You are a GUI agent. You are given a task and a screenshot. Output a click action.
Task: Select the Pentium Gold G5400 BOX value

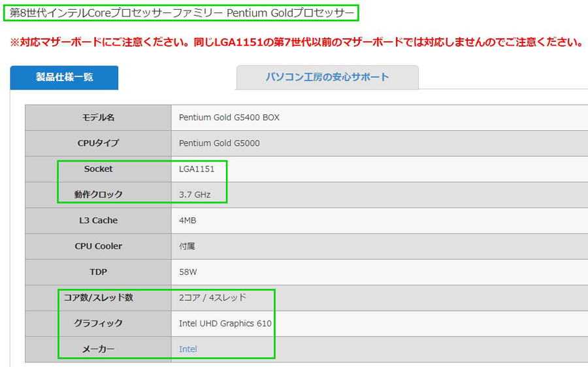(229, 118)
